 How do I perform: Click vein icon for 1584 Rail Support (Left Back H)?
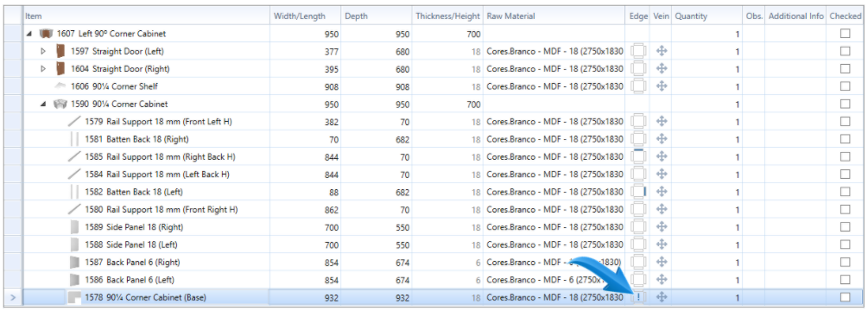[662, 175]
